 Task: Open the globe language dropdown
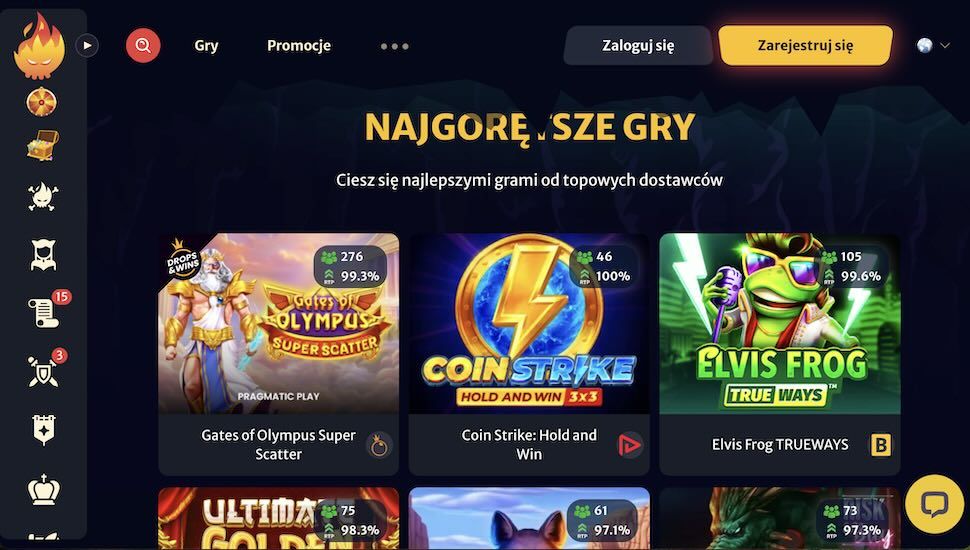(x=933, y=45)
